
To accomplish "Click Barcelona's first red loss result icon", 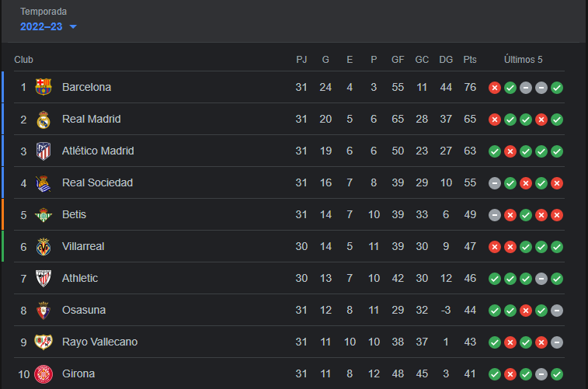I will click(495, 88).
